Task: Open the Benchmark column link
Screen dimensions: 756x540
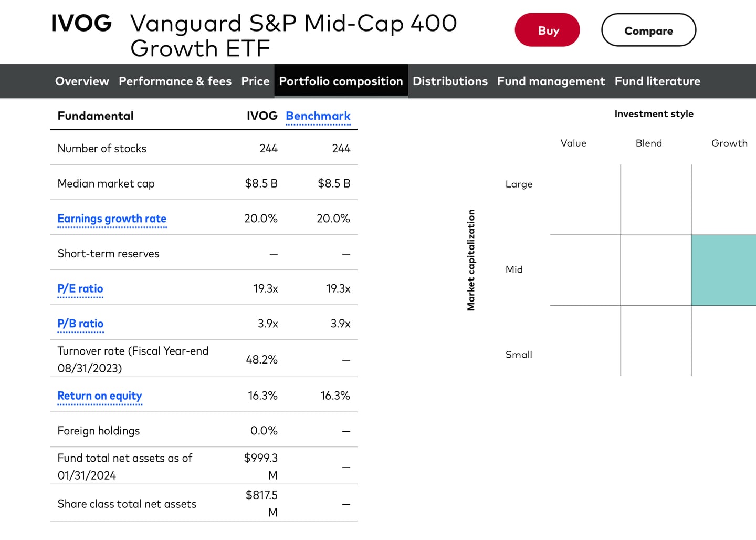Action: coord(318,116)
